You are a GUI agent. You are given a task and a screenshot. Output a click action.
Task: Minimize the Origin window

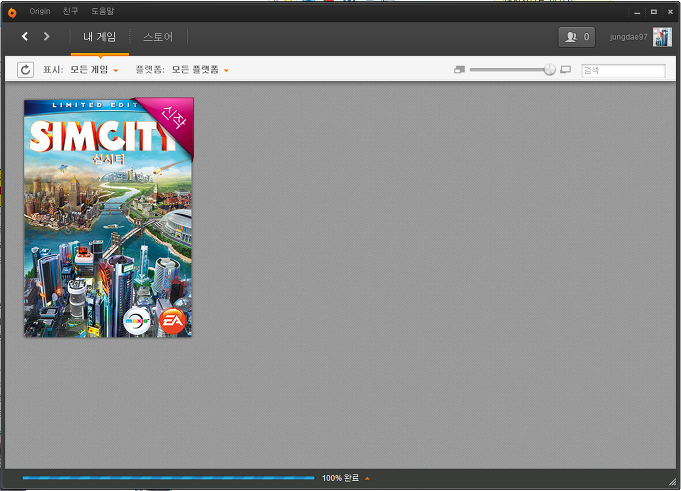click(637, 12)
